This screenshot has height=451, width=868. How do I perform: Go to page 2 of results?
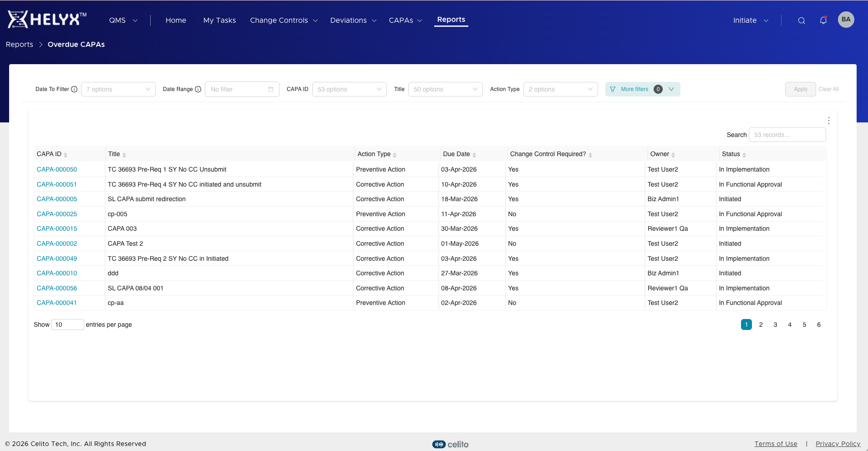coord(761,324)
